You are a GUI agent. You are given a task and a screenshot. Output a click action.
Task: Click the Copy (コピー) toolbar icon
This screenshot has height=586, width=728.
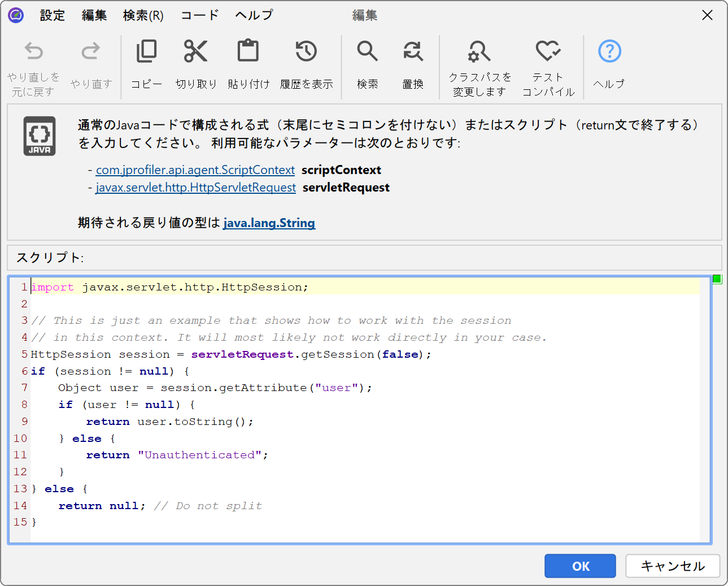[147, 52]
